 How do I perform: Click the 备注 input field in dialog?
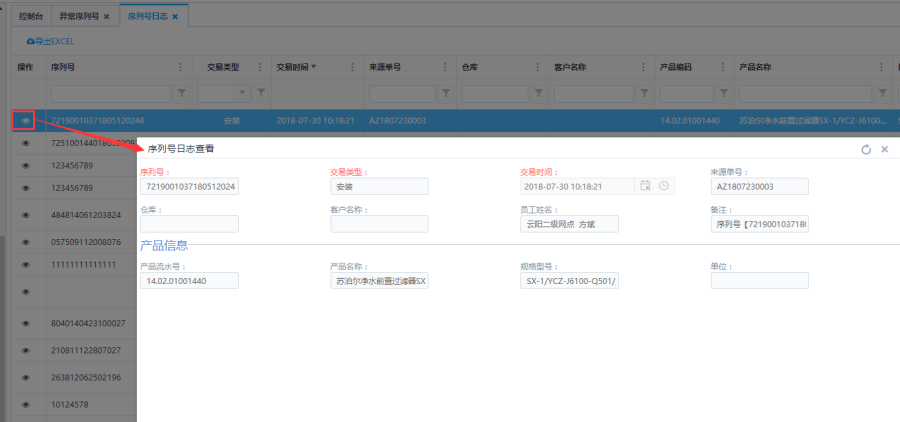[x=759, y=224]
